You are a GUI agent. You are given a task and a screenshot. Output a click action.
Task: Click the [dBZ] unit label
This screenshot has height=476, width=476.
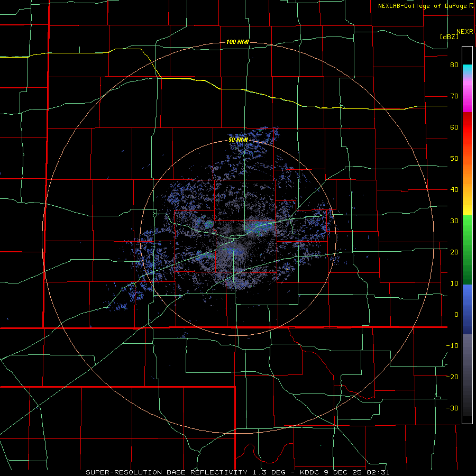point(449,36)
